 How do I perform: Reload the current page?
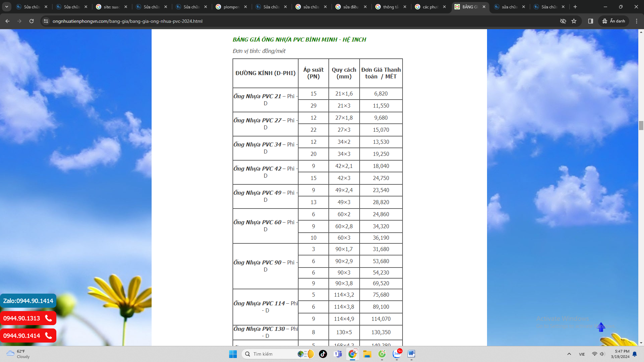pyautogui.click(x=32, y=21)
